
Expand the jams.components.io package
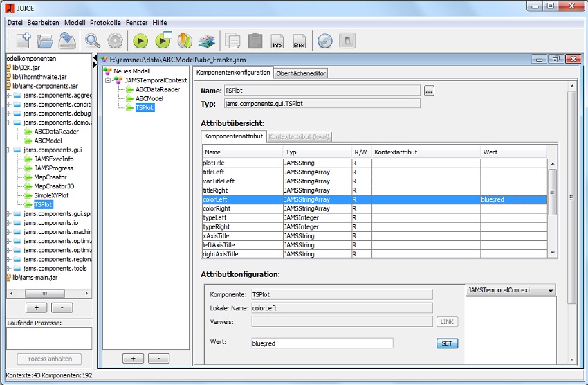(8, 223)
